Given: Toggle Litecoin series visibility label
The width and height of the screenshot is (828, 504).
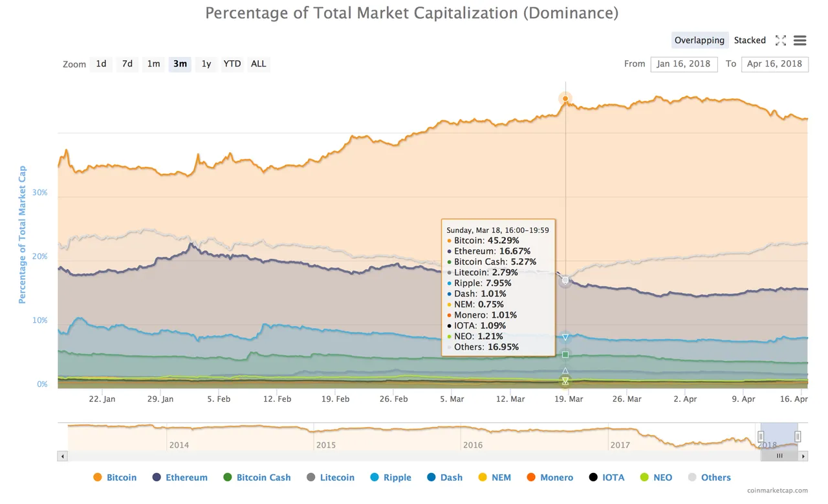Looking at the screenshot, I should (337, 477).
